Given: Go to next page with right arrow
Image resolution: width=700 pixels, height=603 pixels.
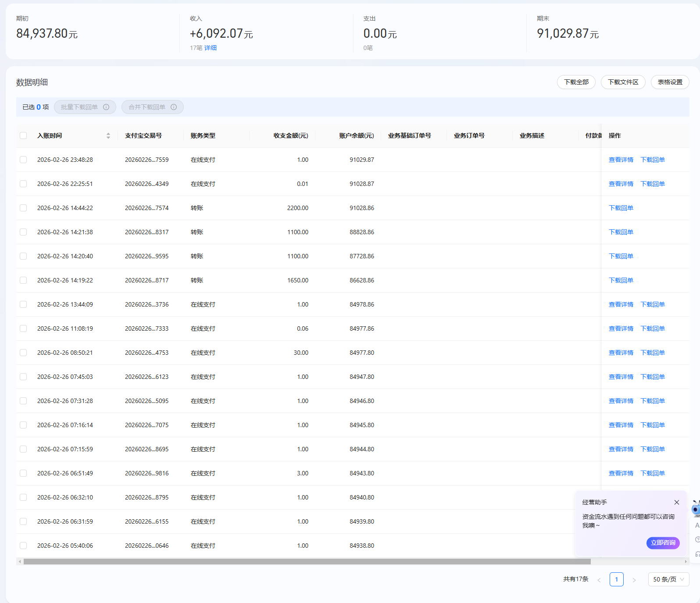Looking at the screenshot, I should tap(634, 580).
